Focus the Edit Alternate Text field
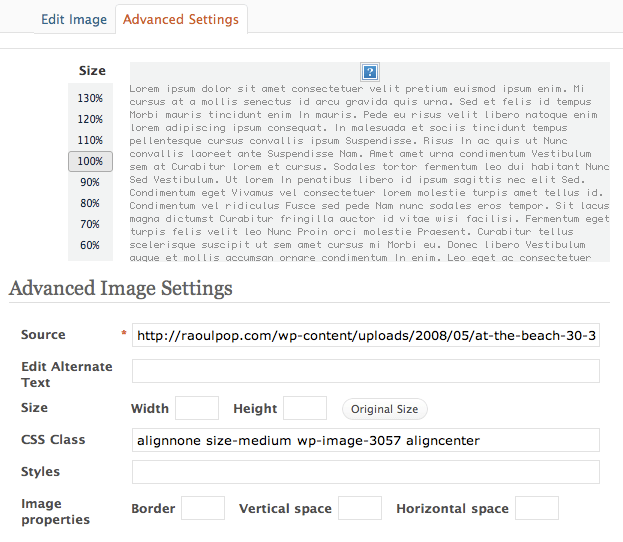Screen dimensions: 623x542 (x=365, y=372)
